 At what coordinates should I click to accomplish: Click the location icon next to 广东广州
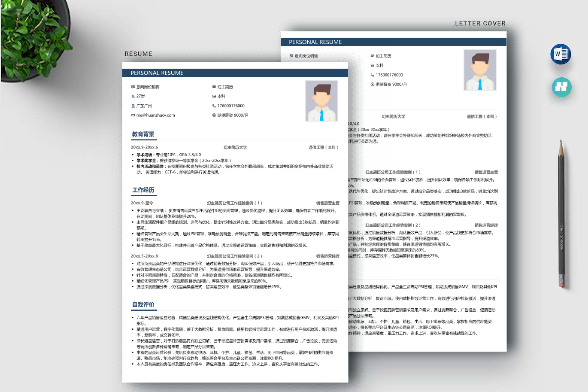[133, 106]
